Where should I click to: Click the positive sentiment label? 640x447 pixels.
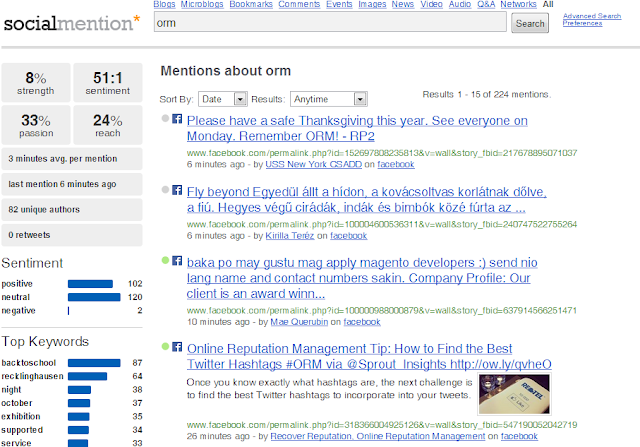[17, 284]
